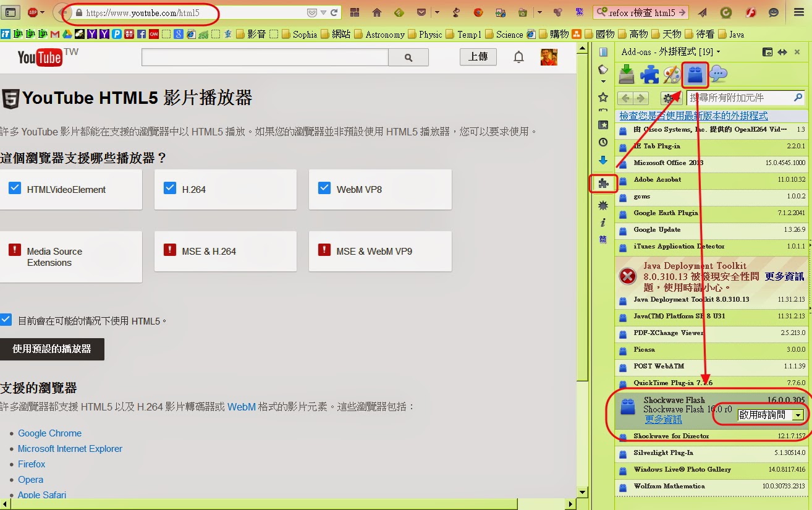Open the Java bookmarks folder
This screenshot has width=812, height=510.
(730, 35)
